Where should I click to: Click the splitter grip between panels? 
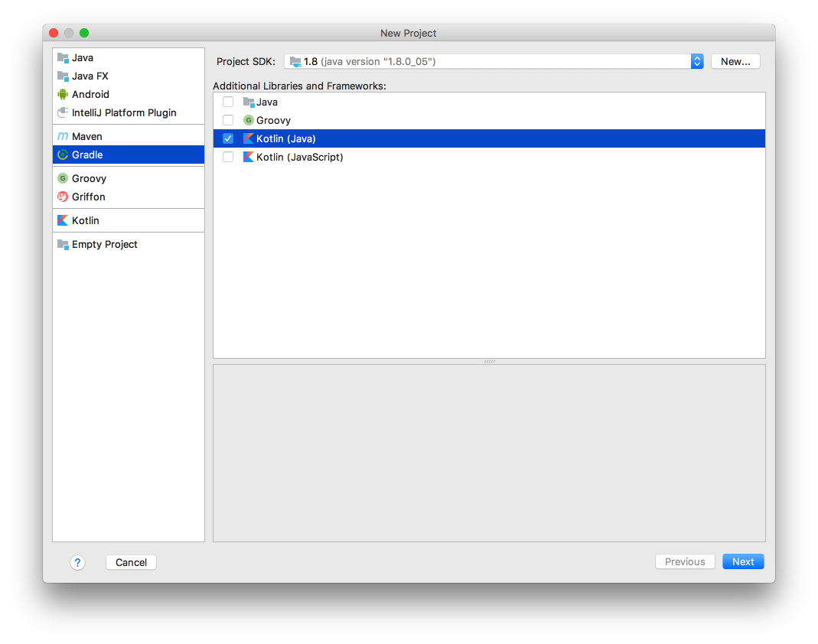point(489,361)
